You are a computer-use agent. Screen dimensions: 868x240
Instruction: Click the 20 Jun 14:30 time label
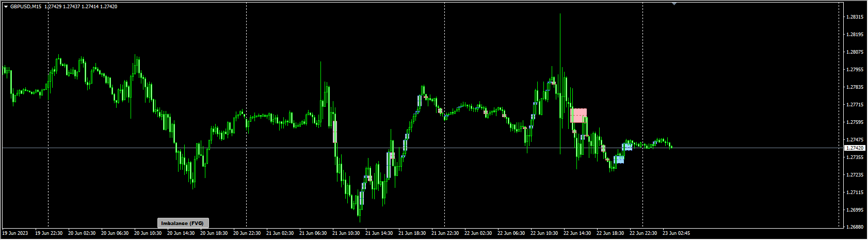[x=181, y=233]
